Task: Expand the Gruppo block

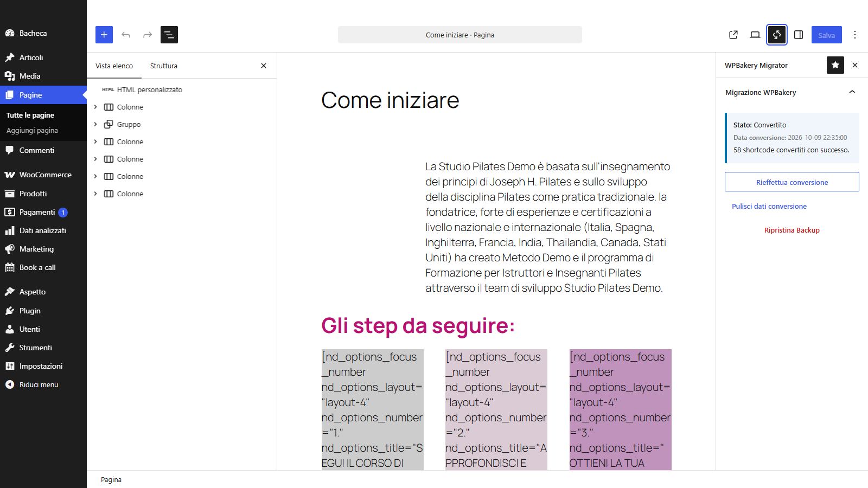Action: [x=95, y=124]
